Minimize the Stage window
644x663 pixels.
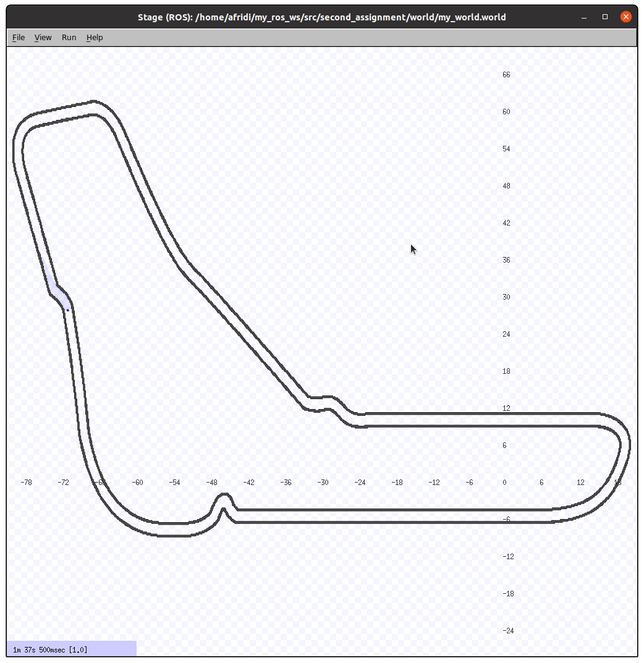coord(584,17)
